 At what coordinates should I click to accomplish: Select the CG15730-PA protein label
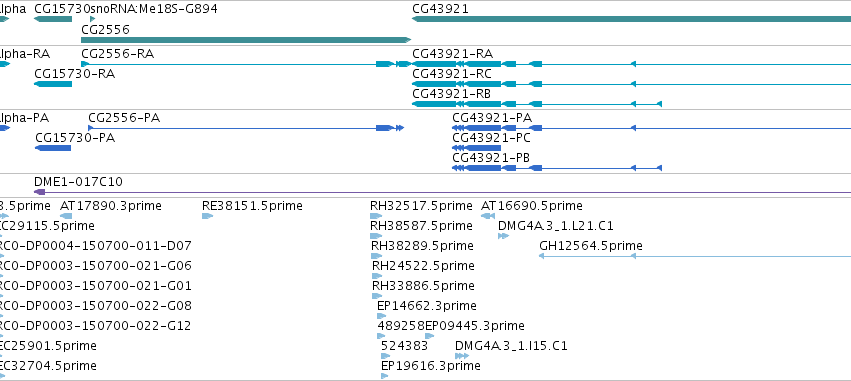(75, 138)
